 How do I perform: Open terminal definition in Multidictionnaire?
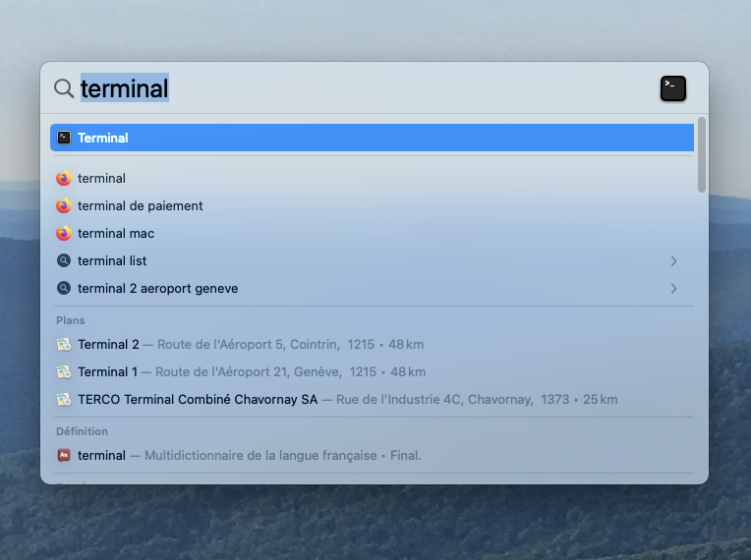point(246,456)
